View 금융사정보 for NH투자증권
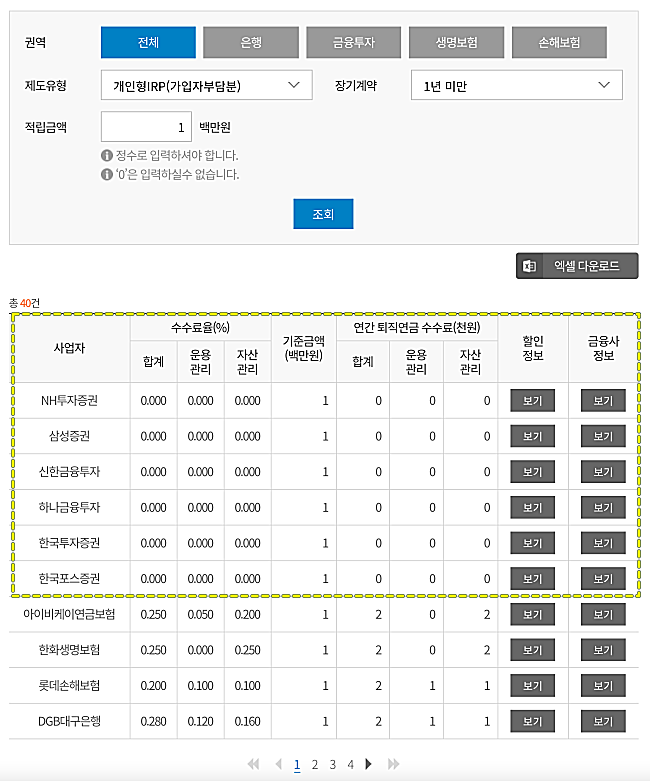 pyautogui.click(x=603, y=401)
